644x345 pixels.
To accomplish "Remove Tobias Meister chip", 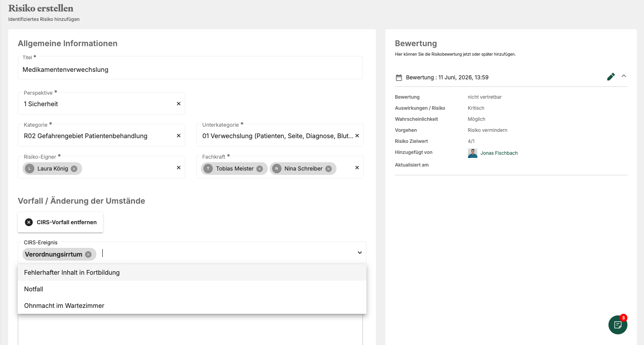I will [x=259, y=169].
